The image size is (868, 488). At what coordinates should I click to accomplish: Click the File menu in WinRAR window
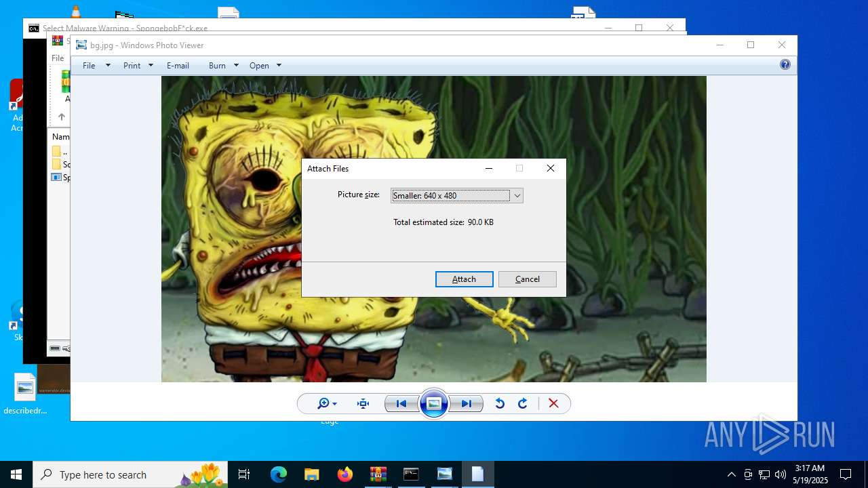pos(58,58)
